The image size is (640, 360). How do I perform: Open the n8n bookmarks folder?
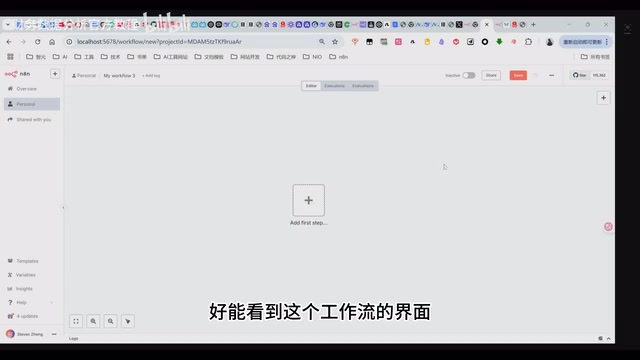339,57
